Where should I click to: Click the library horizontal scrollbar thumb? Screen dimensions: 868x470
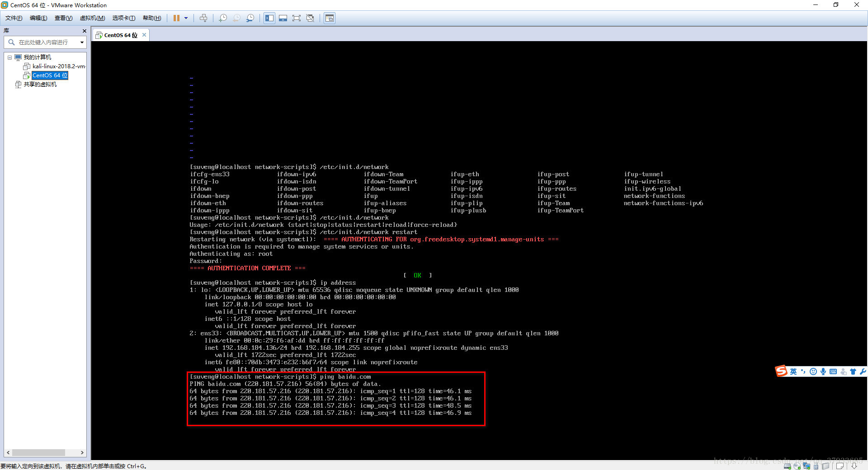coord(38,452)
